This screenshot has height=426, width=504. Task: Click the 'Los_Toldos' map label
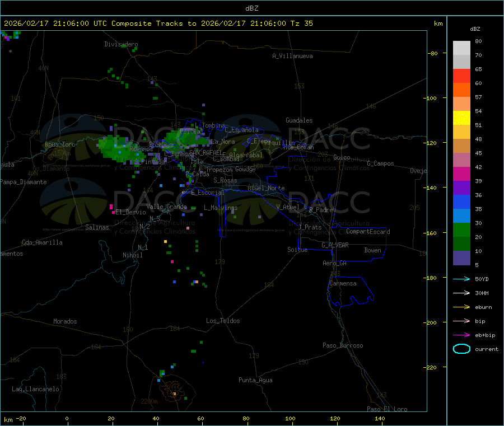tap(223, 321)
